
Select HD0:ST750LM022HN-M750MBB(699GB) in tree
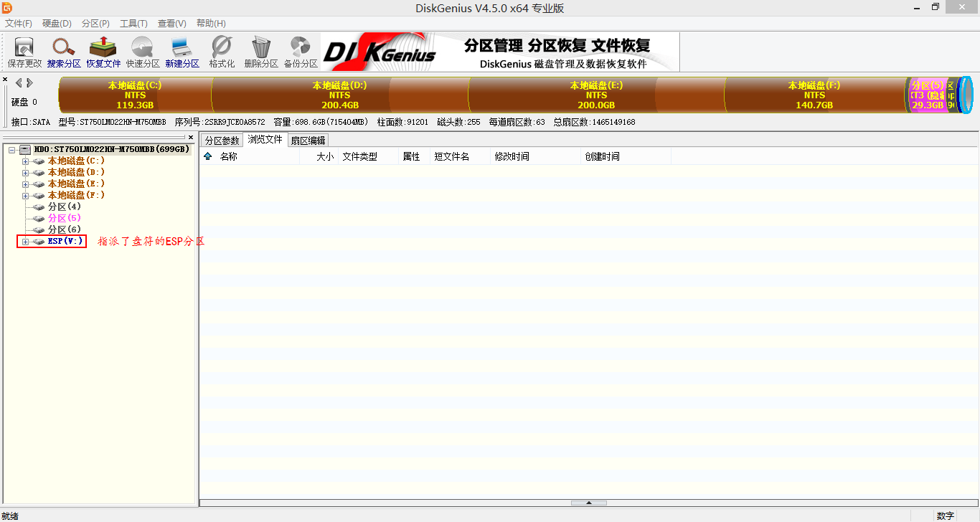pyautogui.click(x=112, y=149)
